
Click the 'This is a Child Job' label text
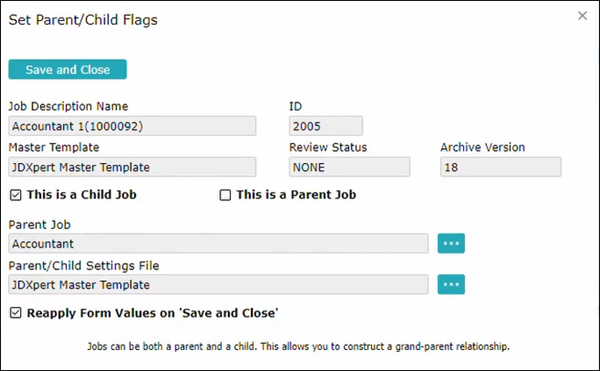coord(82,195)
